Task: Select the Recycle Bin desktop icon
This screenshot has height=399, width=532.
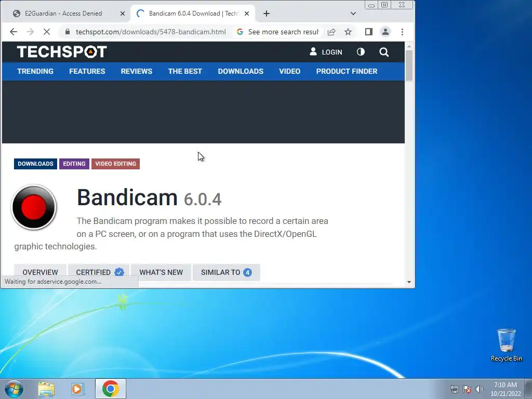Action: 506,345
